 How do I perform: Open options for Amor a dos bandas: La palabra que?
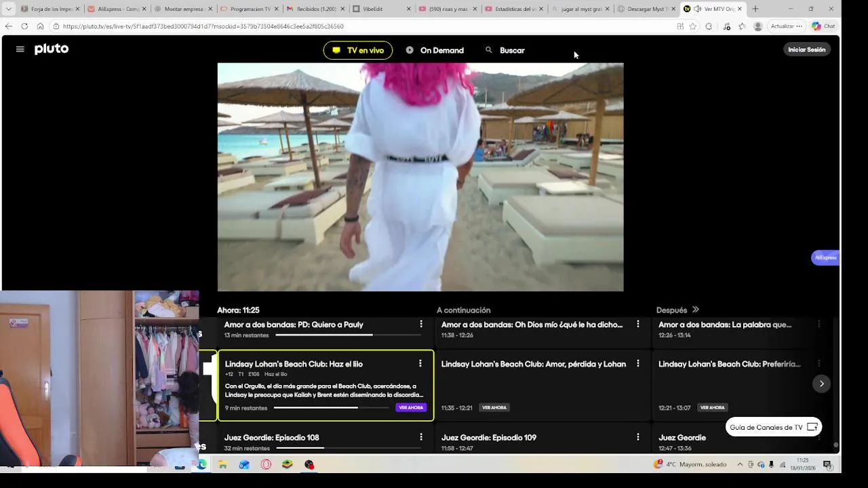pos(819,324)
